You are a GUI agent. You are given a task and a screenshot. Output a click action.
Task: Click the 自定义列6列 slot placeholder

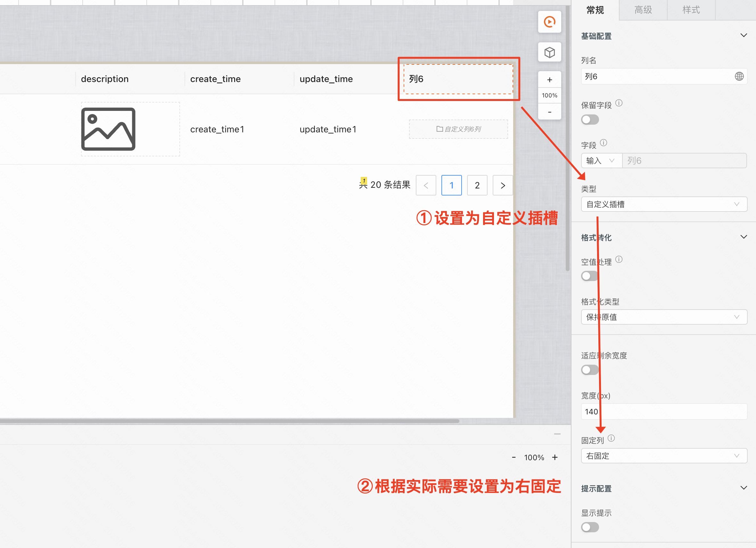coord(458,129)
